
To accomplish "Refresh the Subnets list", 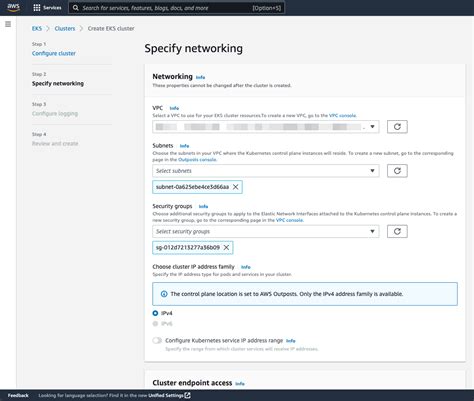I will (x=397, y=171).
